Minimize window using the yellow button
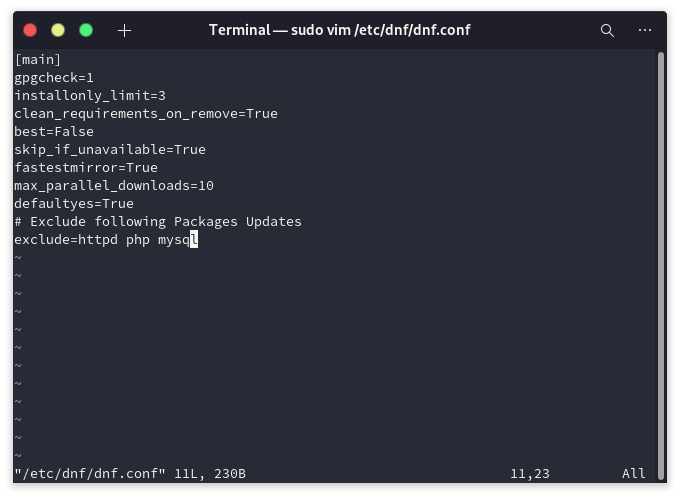The image size is (680, 498). coord(58,30)
